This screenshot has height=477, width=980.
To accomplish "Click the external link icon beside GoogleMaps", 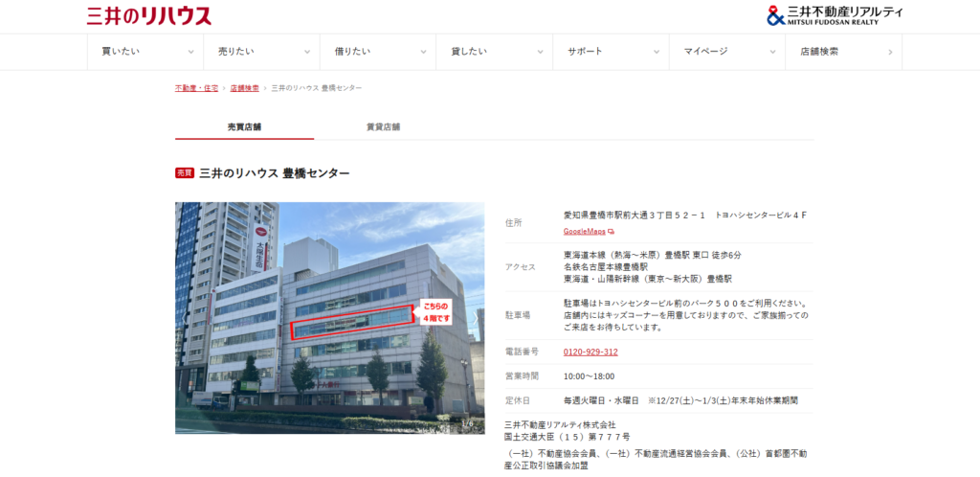I will pyautogui.click(x=611, y=231).
